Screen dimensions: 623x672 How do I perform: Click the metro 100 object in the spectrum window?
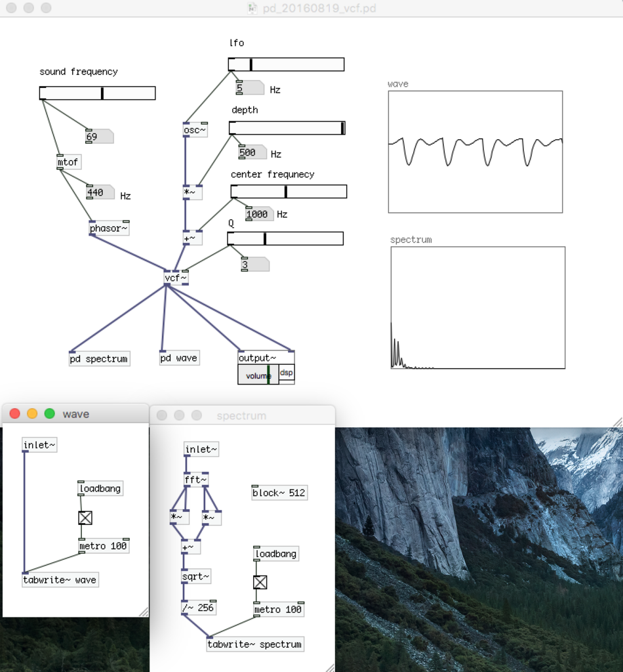(x=277, y=609)
